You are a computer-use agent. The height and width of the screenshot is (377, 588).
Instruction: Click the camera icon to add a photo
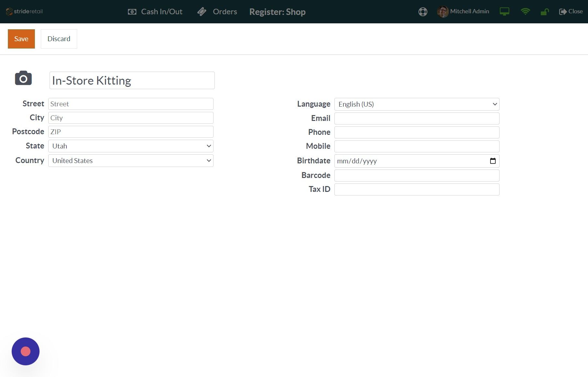coord(23,78)
